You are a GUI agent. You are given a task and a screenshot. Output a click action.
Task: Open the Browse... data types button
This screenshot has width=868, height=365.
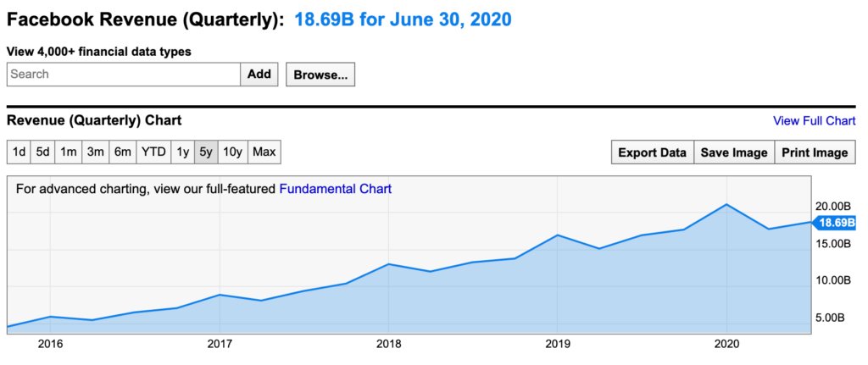320,75
